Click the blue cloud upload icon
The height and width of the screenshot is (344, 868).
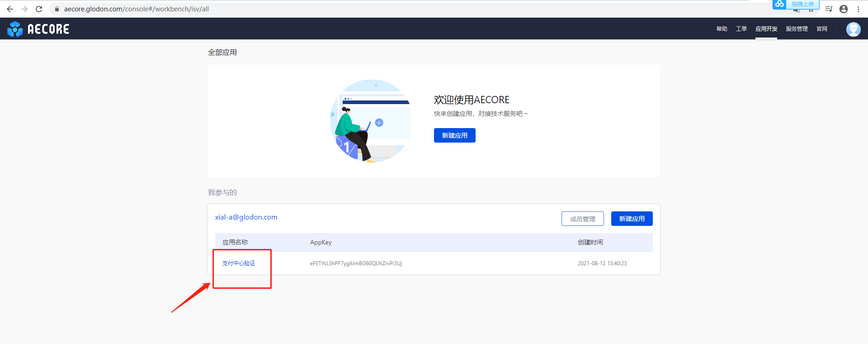click(x=780, y=4)
